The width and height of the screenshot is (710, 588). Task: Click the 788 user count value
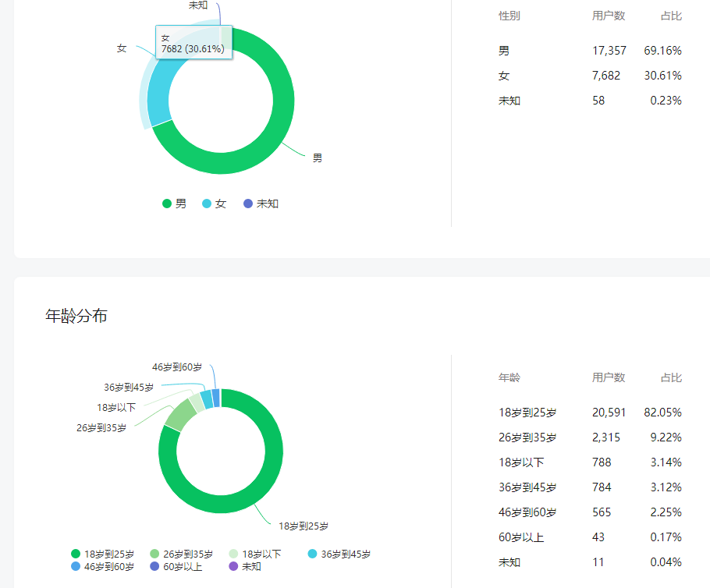(602, 462)
